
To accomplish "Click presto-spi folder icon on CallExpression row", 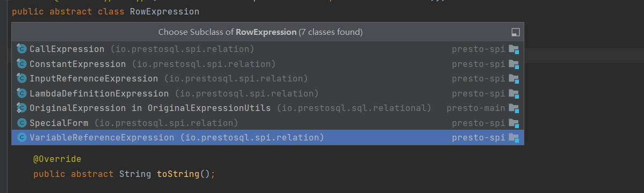I will (x=514, y=49).
